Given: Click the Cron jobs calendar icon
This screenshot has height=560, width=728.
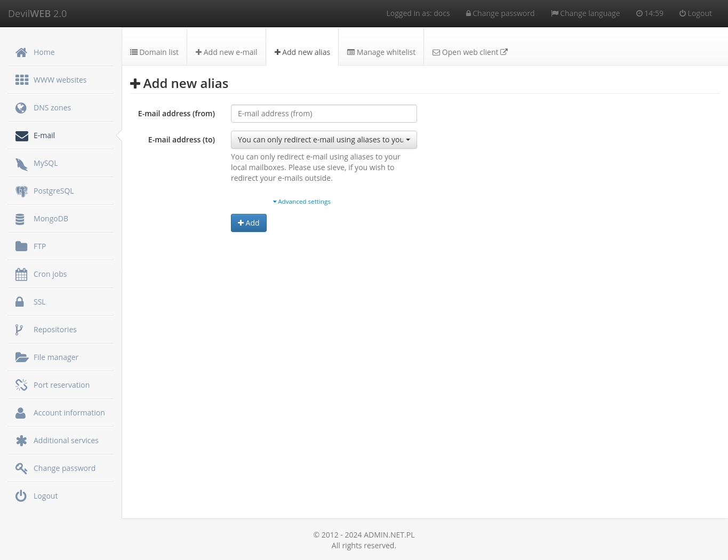Looking at the screenshot, I should pos(21,274).
